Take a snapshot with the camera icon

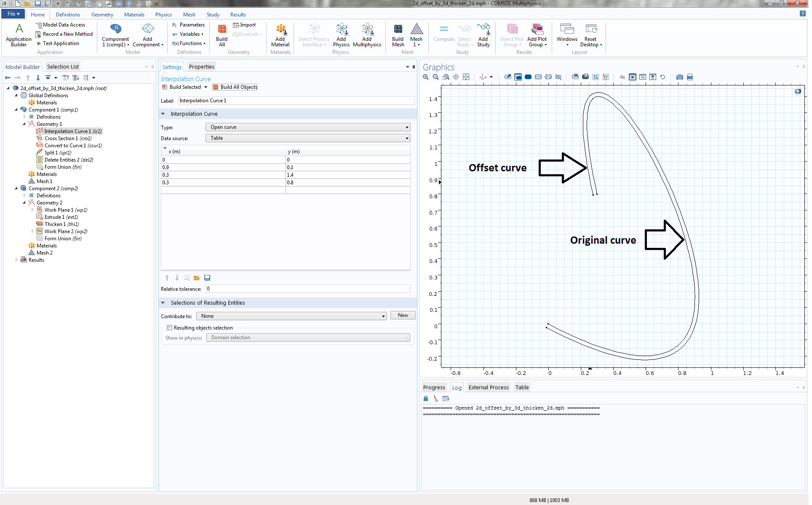(x=679, y=77)
